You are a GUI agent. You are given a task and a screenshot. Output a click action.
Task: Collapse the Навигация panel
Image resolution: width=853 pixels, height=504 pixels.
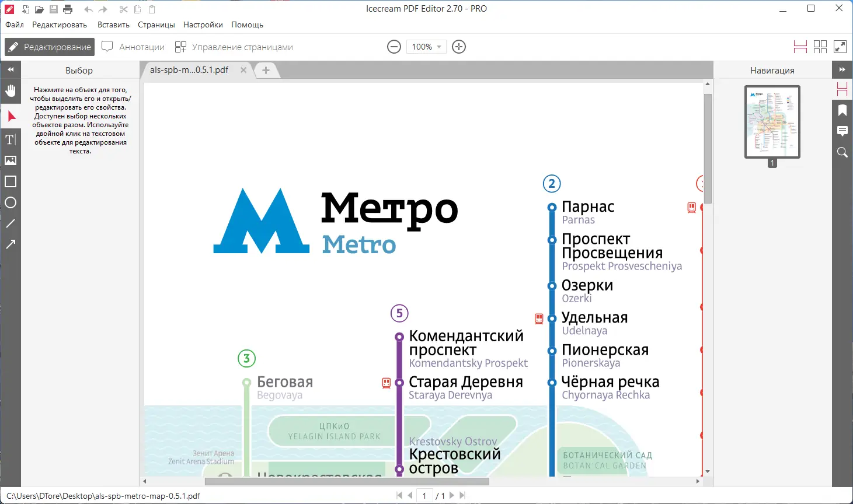pyautogui.click(x=842, y=69)
